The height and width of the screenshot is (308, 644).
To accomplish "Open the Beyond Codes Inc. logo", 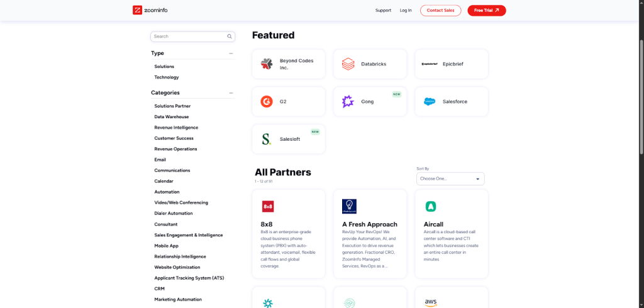I will tap(267, 64).
